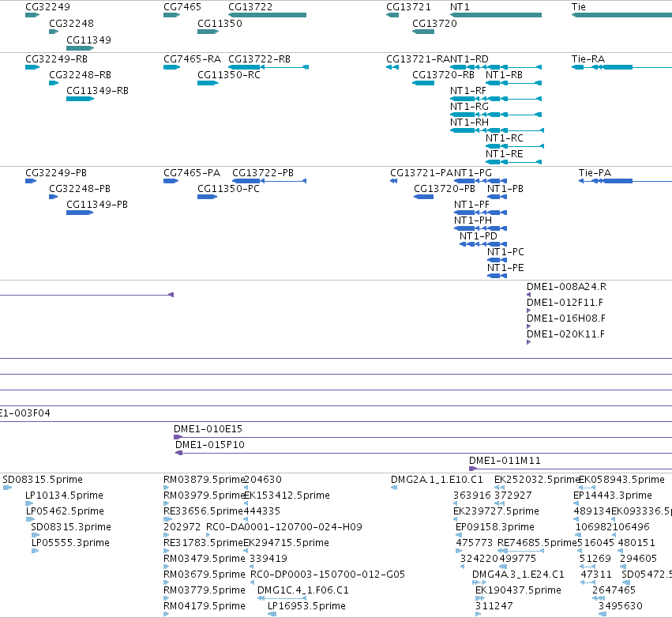This screenshot has height=618, width=672.
Task: Select EST DMG1C.4_1.F06.C1
Action: click(303, 590)
